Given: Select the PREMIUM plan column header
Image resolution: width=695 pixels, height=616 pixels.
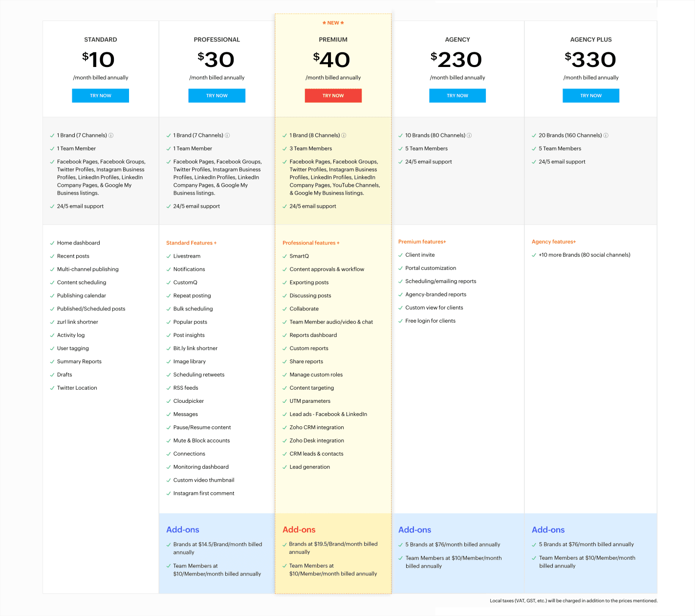Looking at the screenshot, I should 333,40.
